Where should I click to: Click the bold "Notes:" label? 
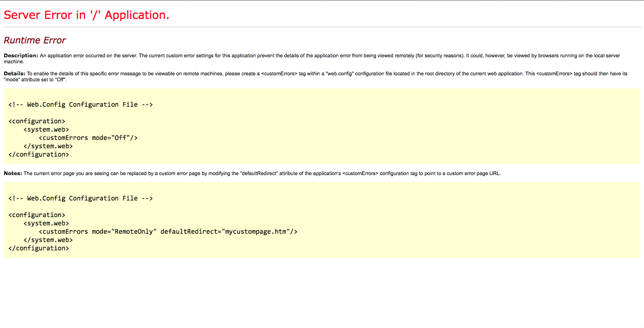coord(13,174)
